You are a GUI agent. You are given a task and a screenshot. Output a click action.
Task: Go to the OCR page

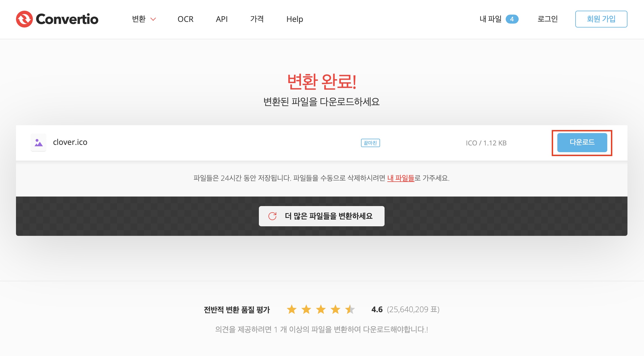(x=185, y=19)
